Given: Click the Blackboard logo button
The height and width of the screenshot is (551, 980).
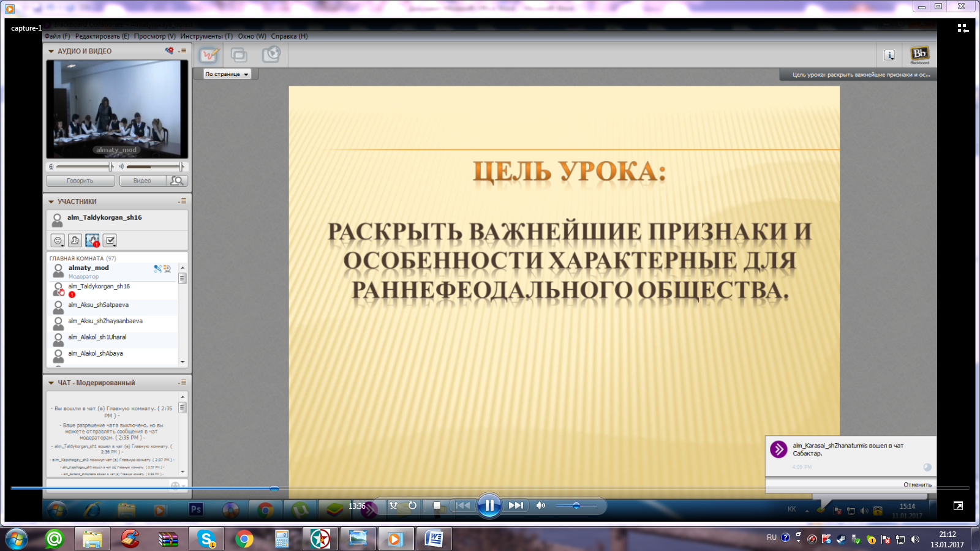Looking at the screenshot, I should click(x=919, y=55).
